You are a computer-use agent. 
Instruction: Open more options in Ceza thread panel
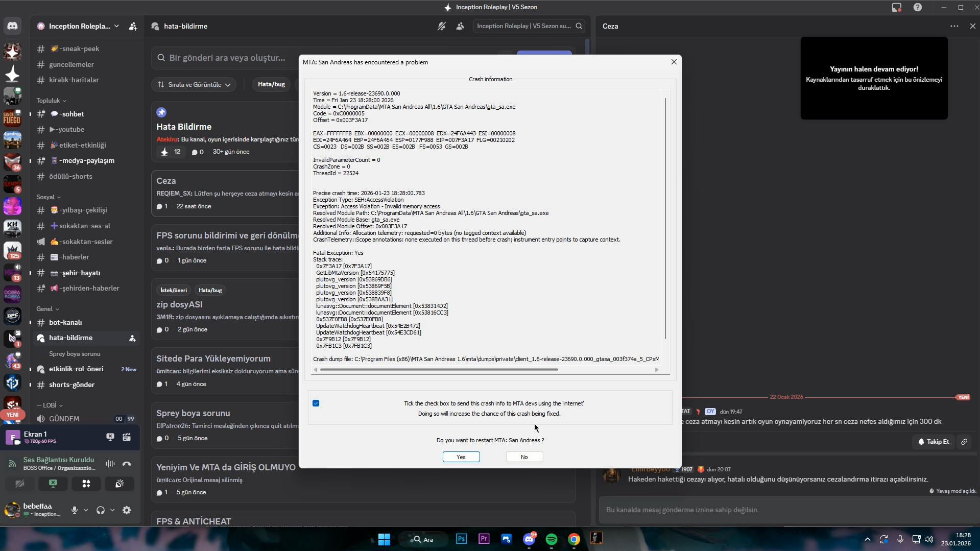(x=954, y=26)
